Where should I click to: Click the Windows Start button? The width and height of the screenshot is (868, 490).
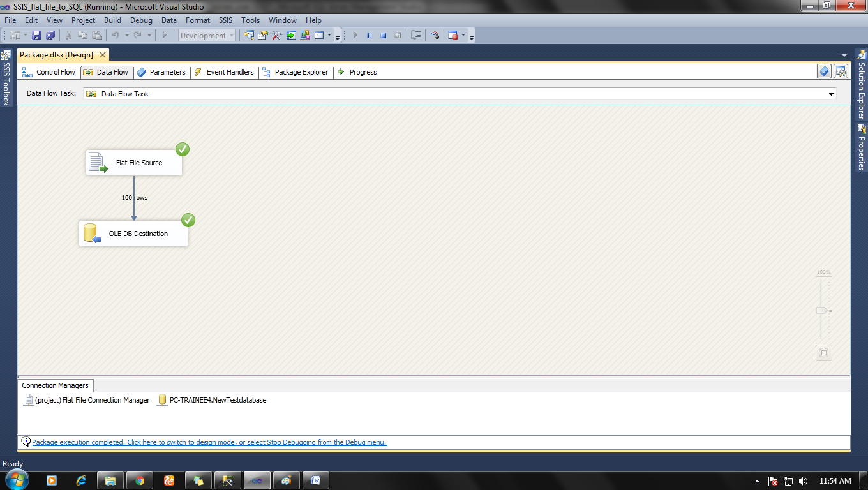pos(16,480)
